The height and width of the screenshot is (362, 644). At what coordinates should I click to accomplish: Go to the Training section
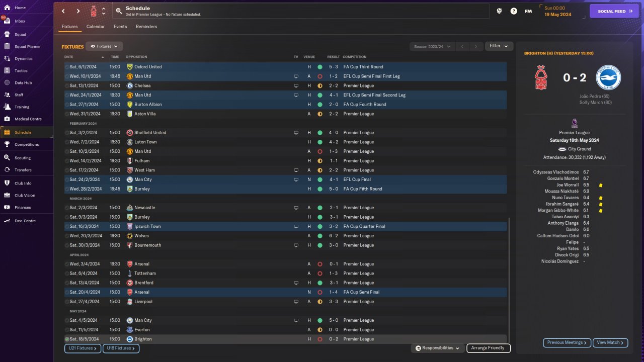(22, 107)
